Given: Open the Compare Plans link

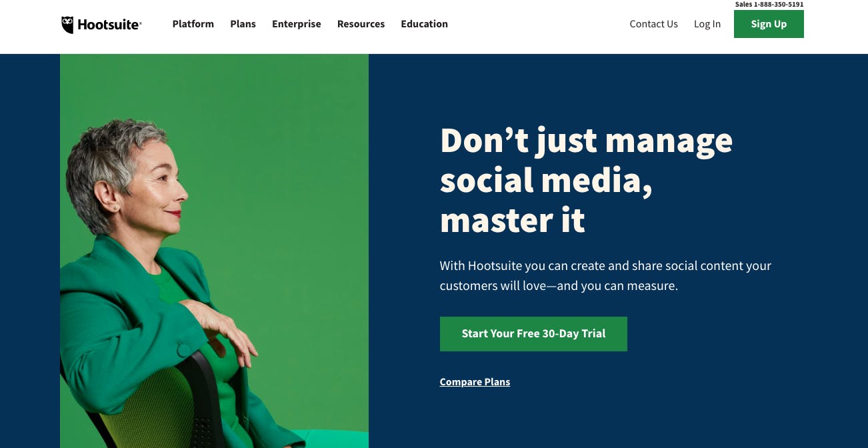Looking at the screenshot, I should pyautogui.click(x=475, y=382).
